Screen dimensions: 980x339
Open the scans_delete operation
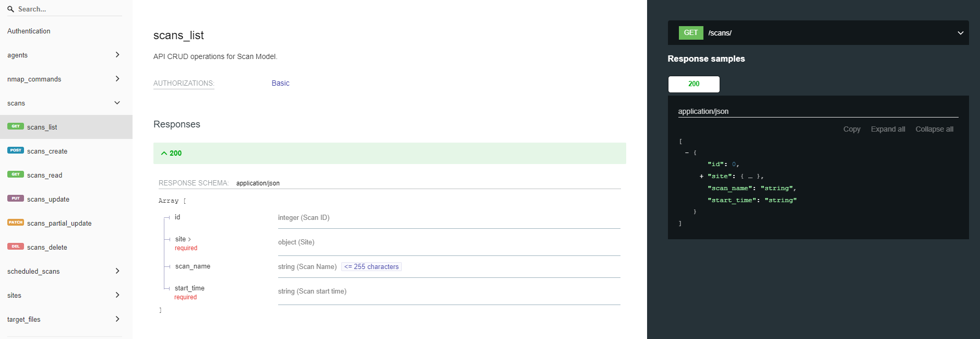[66, 247]
